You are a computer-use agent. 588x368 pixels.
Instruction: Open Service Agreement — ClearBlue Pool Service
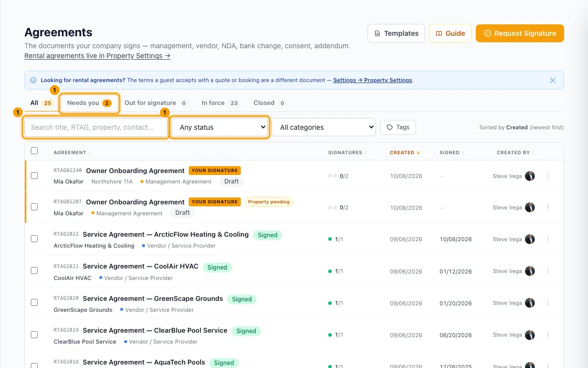pyautogui.click(x=155, y=331)
